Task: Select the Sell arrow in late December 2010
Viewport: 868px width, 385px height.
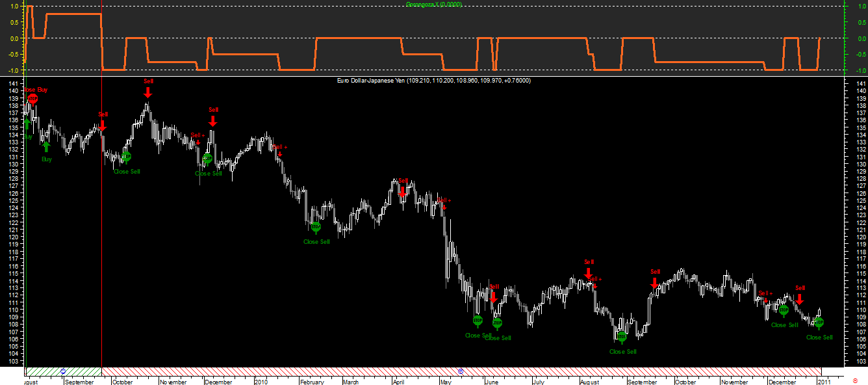Action: click(800, 299)
